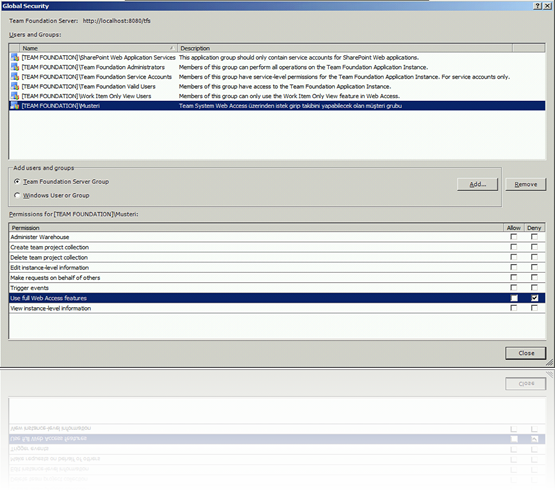Tick Deny for Trigger events
The width and height of the screenshot is (555, 490).
[x=534, y=287]
